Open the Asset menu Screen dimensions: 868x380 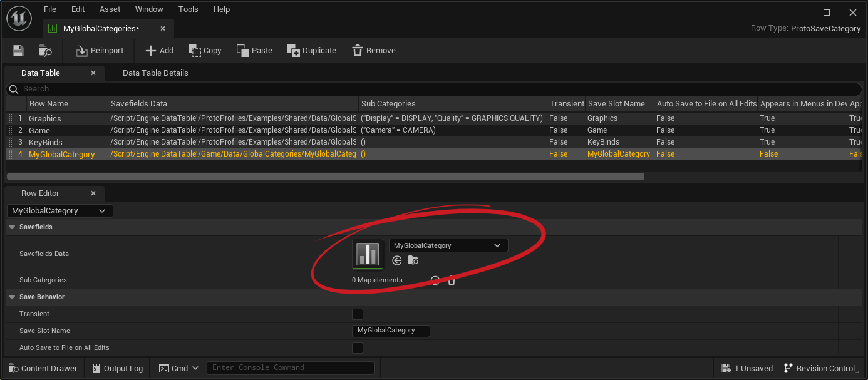(110, 9)
